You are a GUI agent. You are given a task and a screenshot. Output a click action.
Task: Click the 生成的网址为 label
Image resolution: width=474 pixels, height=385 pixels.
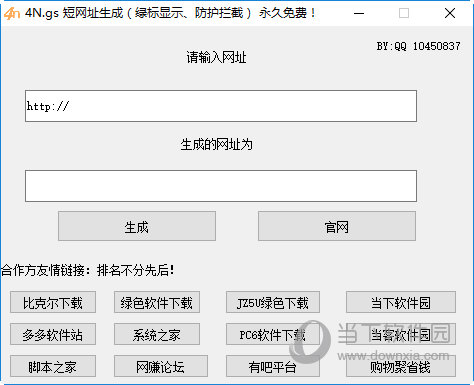[216, 144]
